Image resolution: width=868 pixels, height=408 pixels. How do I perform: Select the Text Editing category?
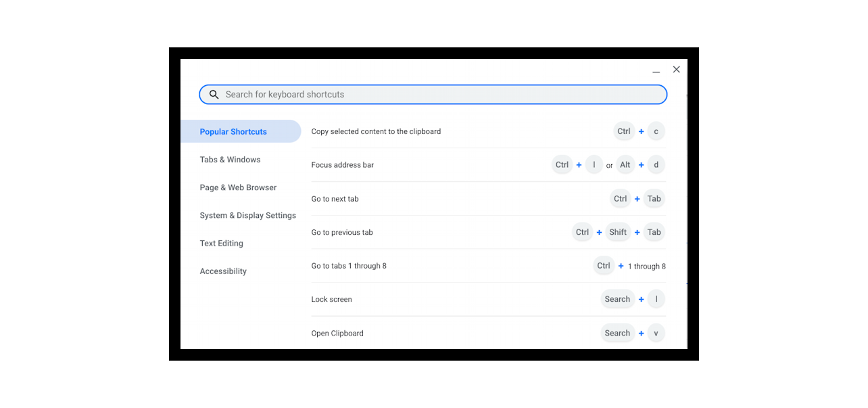(221, 243)
